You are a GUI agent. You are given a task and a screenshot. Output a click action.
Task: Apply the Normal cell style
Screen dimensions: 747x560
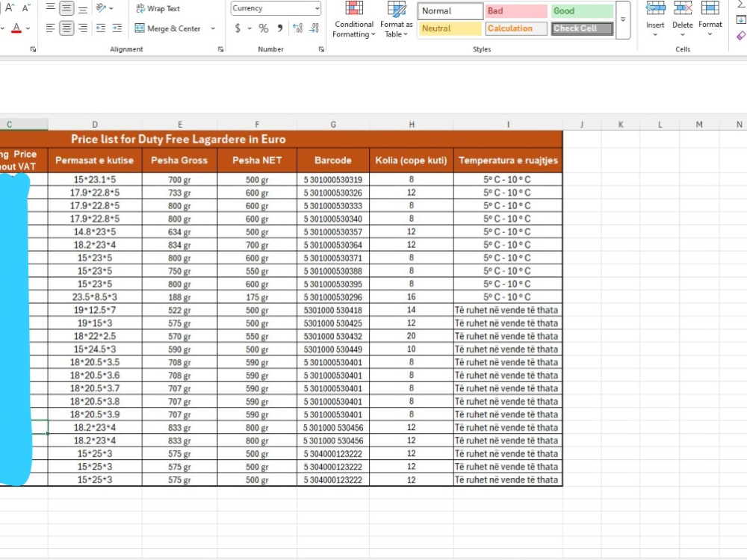tap(450, 11)
